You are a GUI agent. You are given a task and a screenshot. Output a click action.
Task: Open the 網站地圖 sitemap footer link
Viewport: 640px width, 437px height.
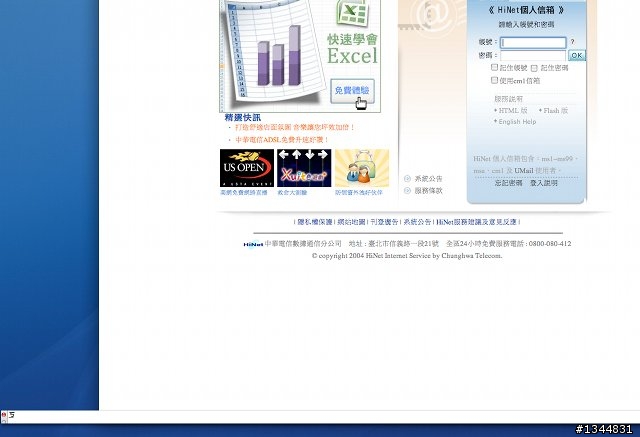(351, 222)
